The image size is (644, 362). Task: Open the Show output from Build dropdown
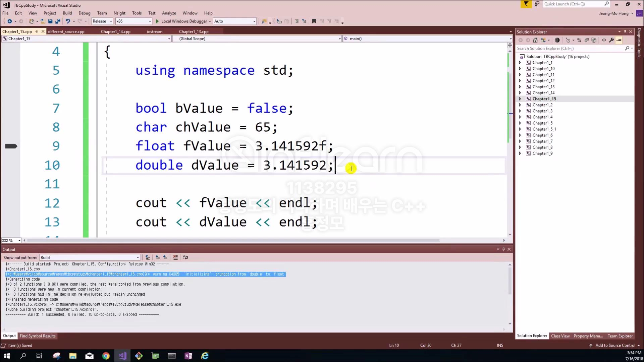(x=90, y=257)
